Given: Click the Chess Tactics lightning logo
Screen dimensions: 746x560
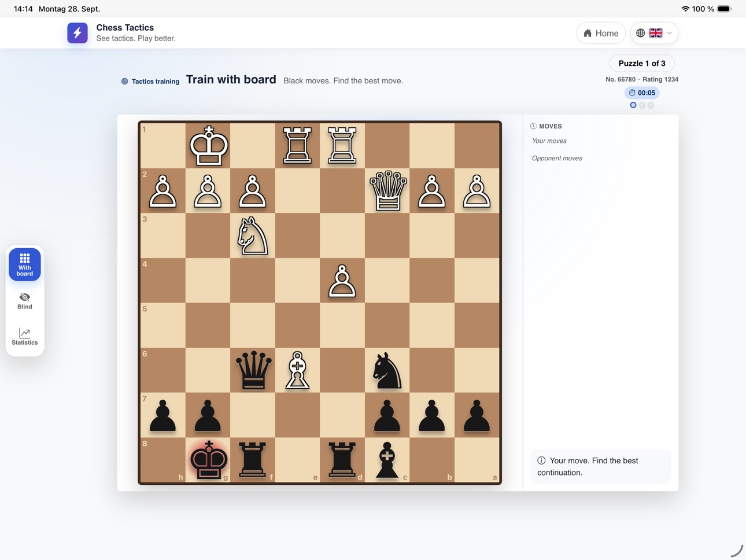Looking at the screenshot, I should tap(77, 33).
